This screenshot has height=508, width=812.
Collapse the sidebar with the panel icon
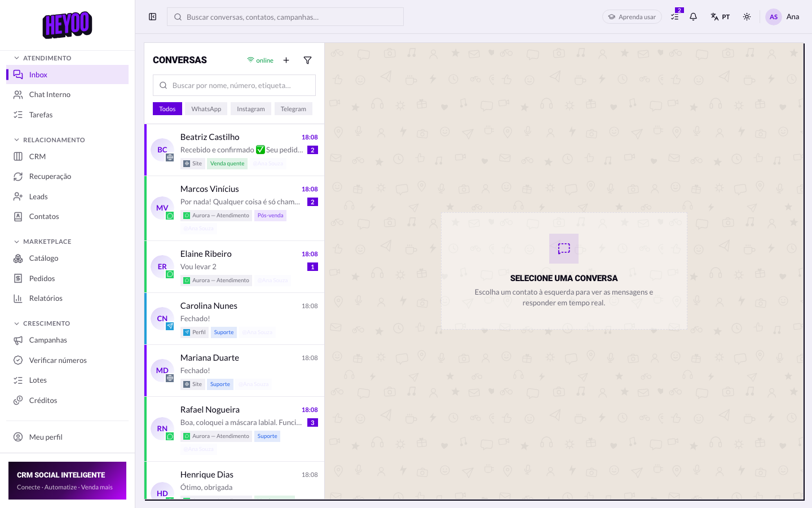tap(152, 17)
